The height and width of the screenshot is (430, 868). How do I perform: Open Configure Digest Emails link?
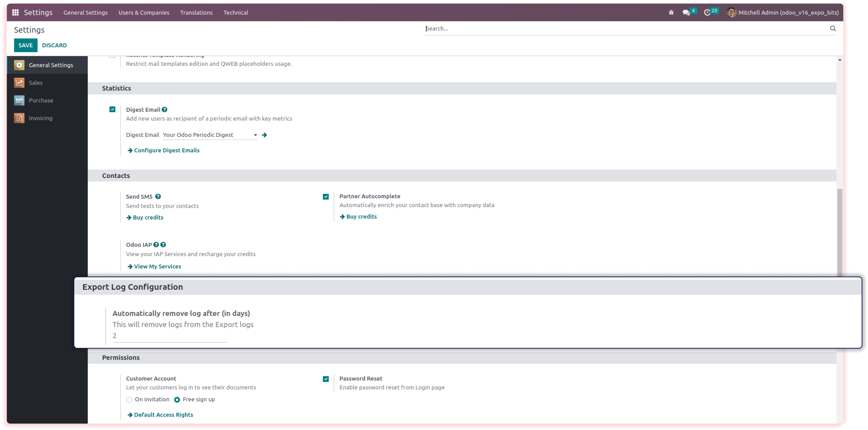coord(167,150)
